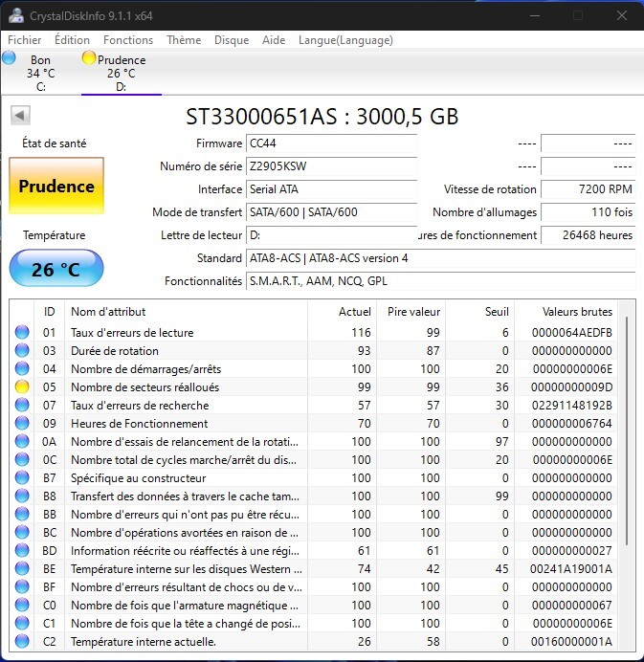The image size is (644, 662).
Task: Open the Fonctions menu
Action: (128, 40)
